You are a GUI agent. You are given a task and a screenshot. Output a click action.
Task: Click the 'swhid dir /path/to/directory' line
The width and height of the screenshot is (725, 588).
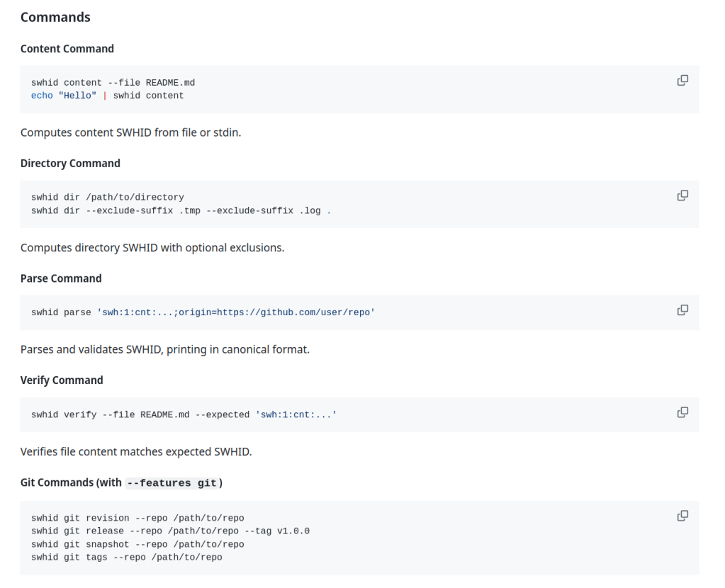pyautogui.click(x=107, y=198)
